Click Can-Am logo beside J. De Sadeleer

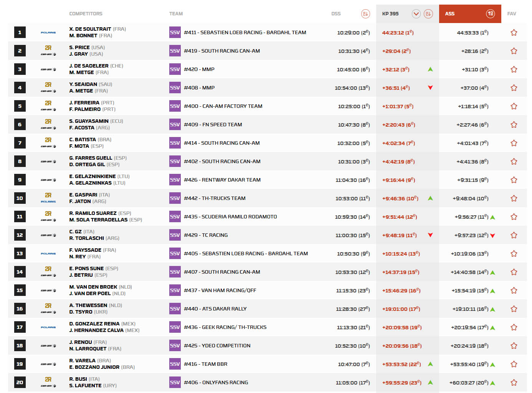point(48,69)
